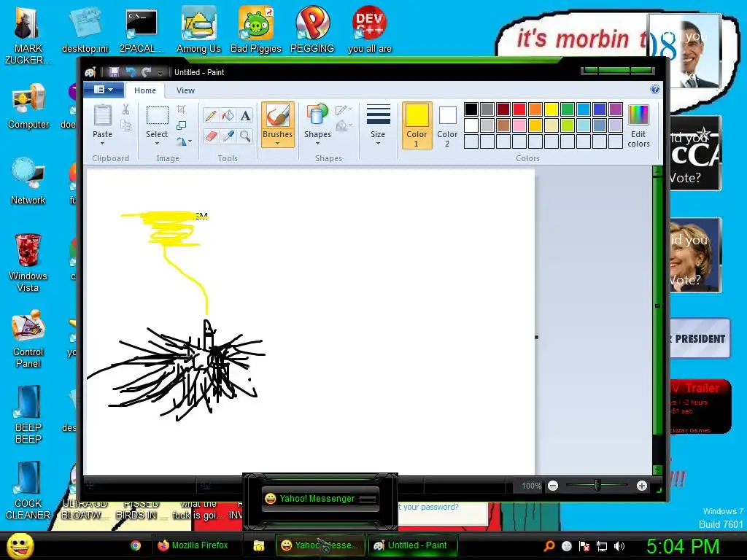Open the shape Fill dropdown
This screenshot has height=560, width=747.
pyautogui.click(x=344, y=126)
